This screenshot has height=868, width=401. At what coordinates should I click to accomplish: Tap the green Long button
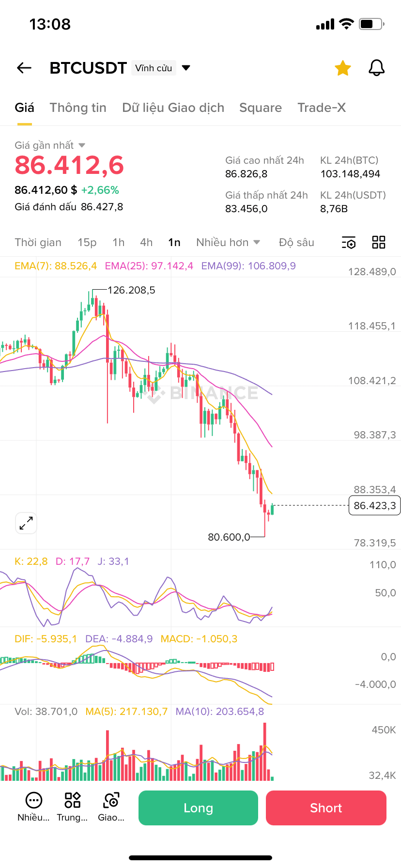[198, 808]
